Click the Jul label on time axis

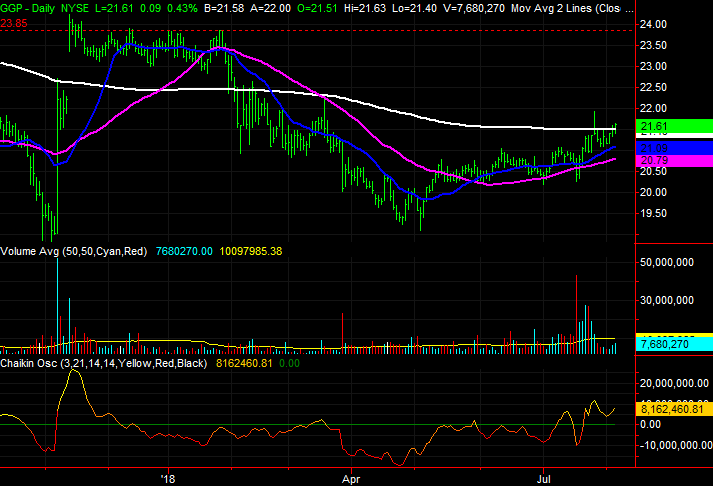point(543,479)
